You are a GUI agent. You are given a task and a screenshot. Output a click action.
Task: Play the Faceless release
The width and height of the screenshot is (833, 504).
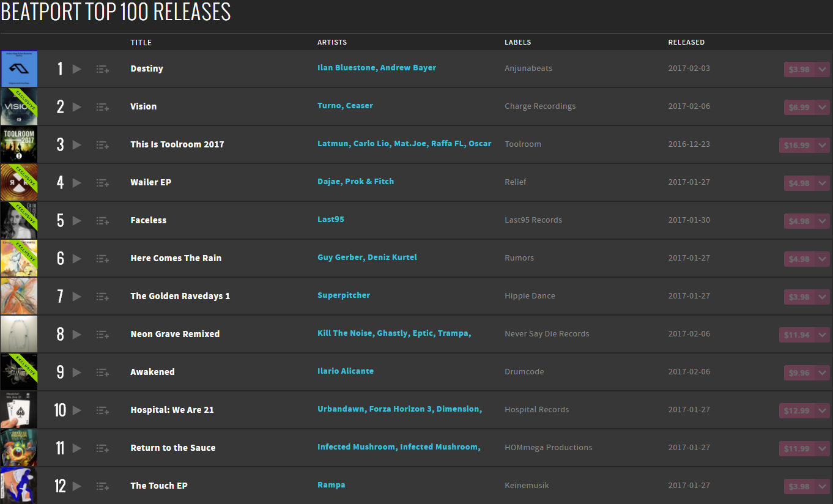[x=76, y=221]
